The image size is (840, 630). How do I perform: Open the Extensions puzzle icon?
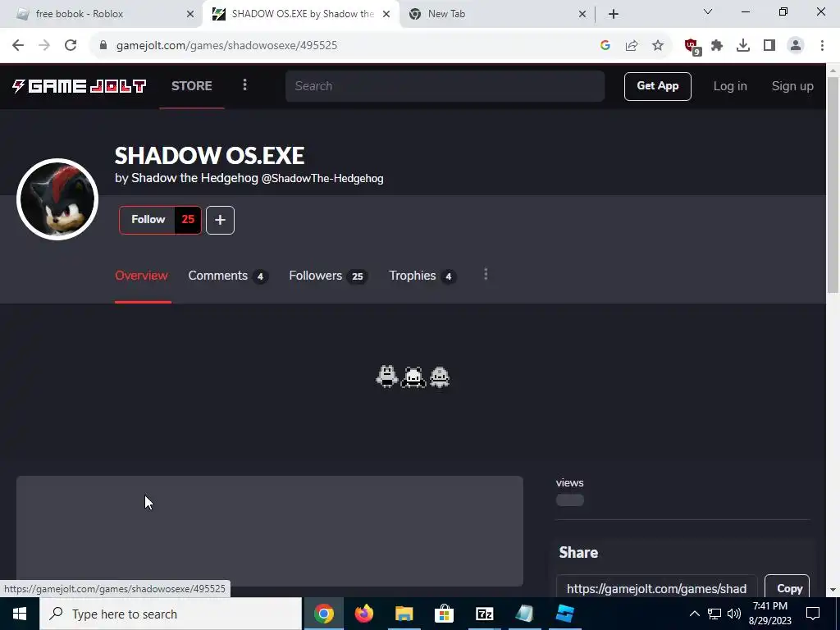[717, 45]
